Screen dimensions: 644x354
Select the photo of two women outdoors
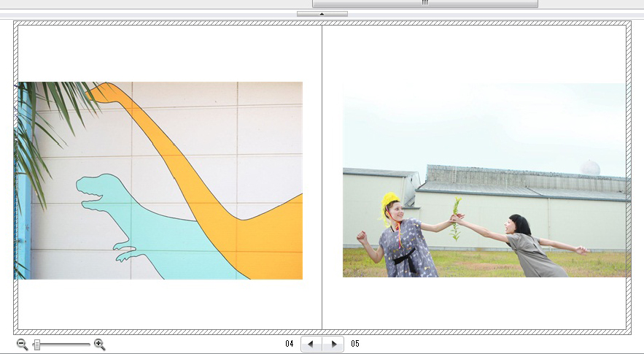click(x=486, y=180)
